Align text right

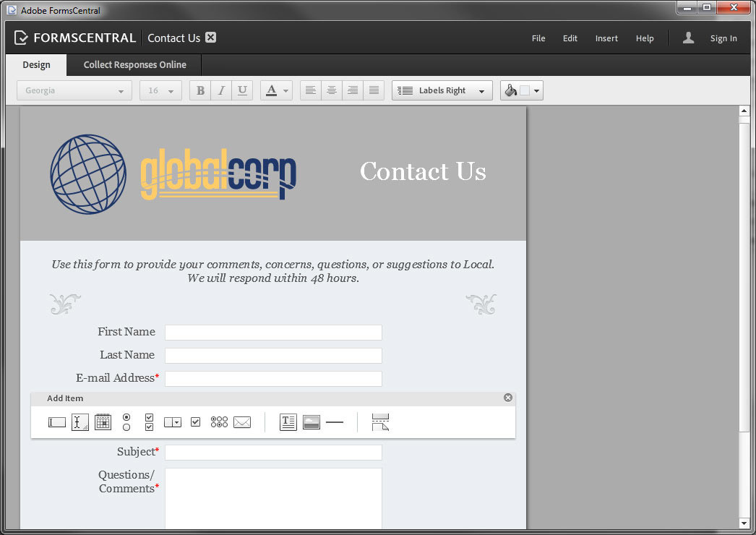[353, 90]
